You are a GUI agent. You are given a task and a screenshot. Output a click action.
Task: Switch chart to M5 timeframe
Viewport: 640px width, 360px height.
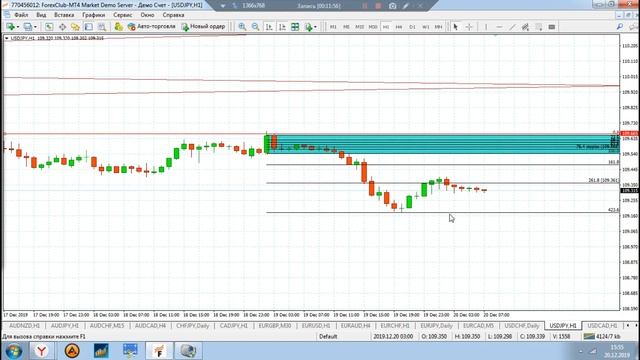coord(346,27)
